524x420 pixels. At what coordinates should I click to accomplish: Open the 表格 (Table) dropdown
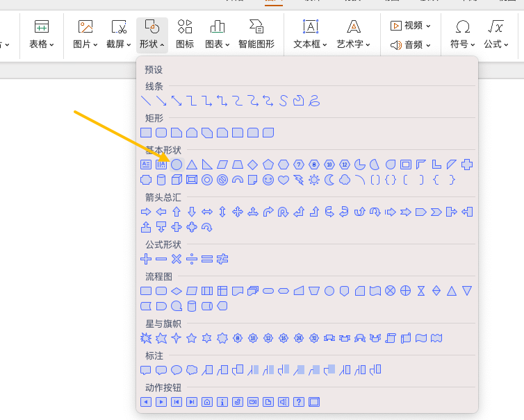pyautogui.click(x=42, y=35)
